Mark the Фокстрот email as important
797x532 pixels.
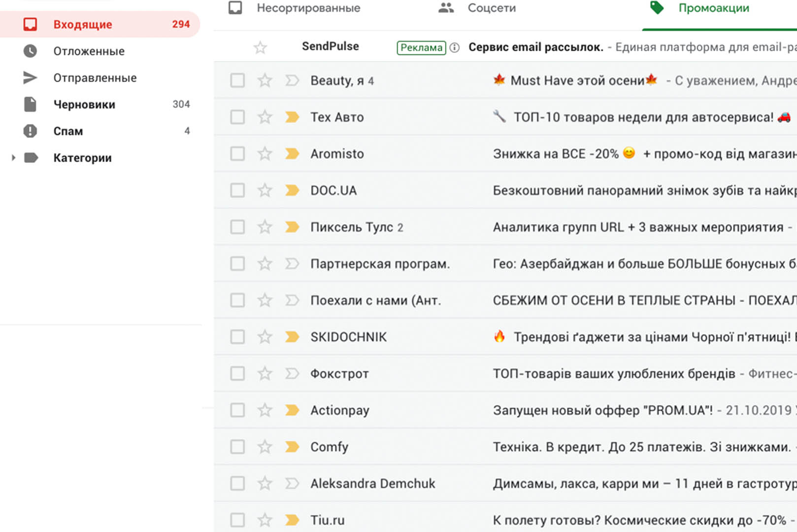click(x=292, y=373)
